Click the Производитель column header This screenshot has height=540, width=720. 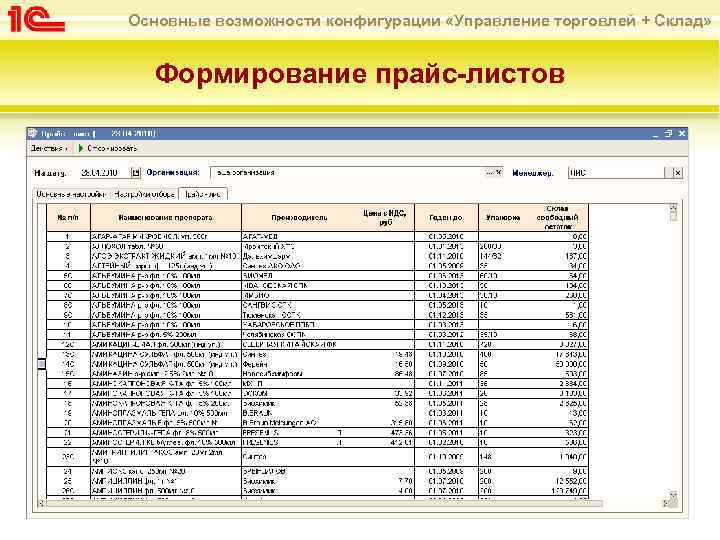(299, 218)
